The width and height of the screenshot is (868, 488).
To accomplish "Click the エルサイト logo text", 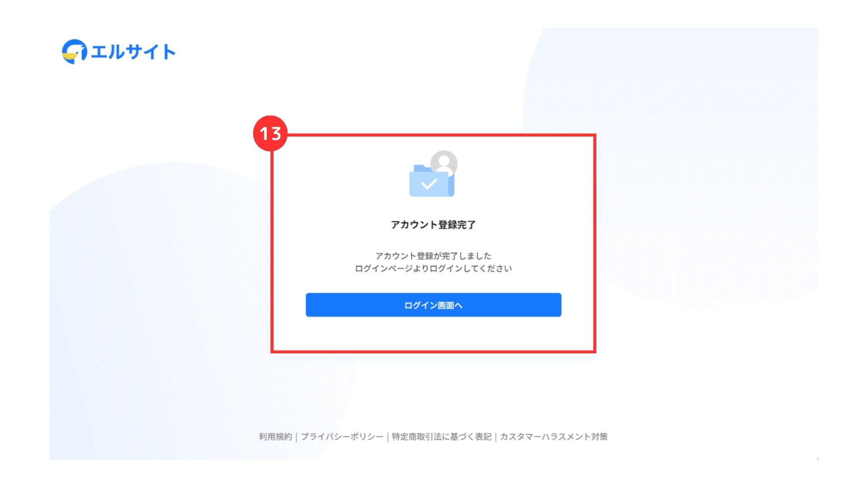I will pos(133,52).
